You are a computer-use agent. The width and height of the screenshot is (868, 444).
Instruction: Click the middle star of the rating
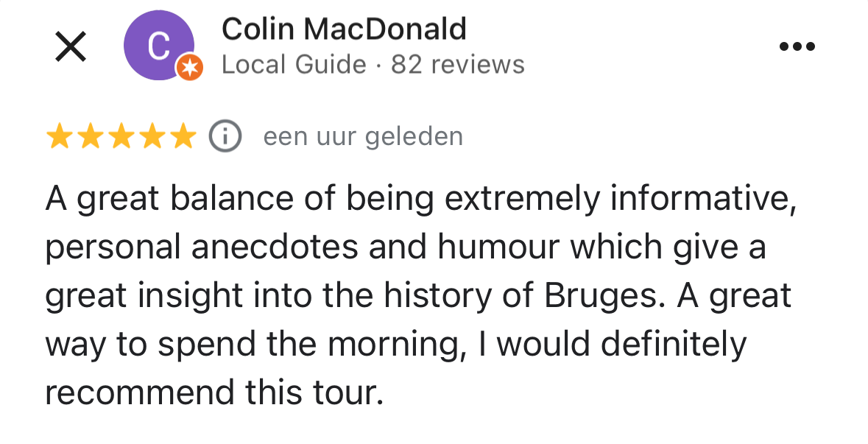pyautogui.click(x=120, y=135)
